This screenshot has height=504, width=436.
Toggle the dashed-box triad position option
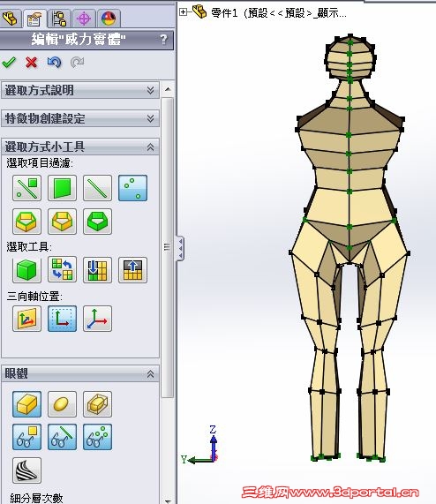coord(62,319)
